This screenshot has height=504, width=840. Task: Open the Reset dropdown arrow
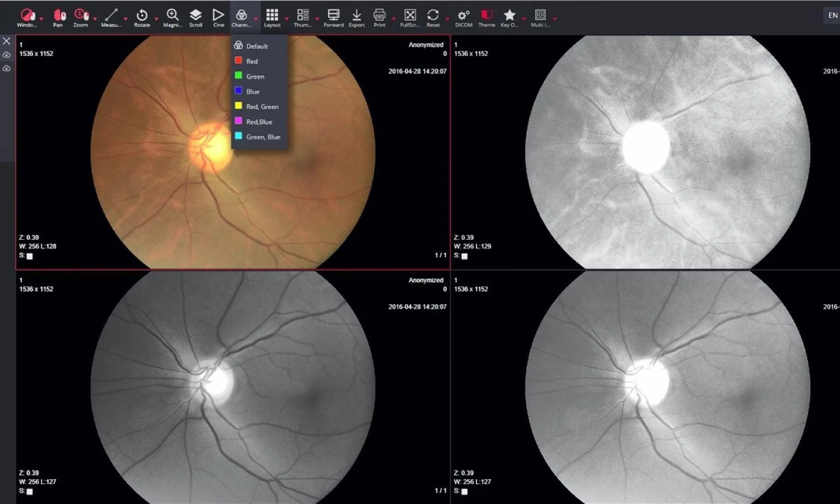(447, 18)
